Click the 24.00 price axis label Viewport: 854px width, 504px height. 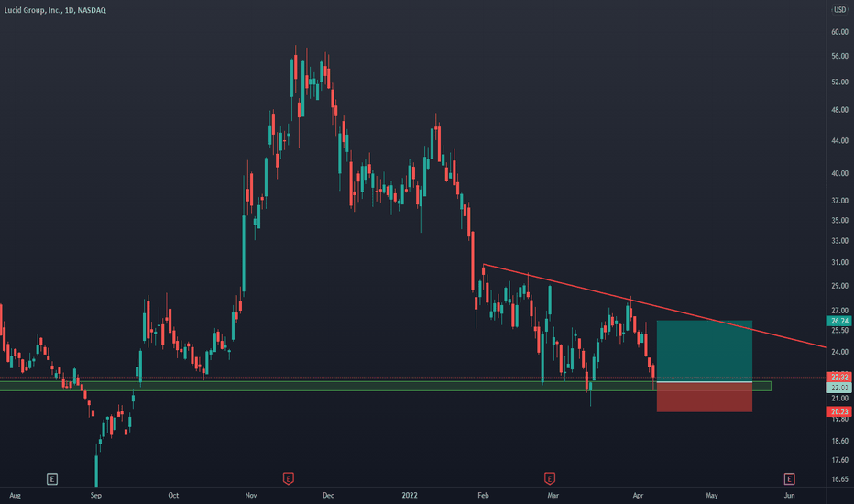[839, 352]
